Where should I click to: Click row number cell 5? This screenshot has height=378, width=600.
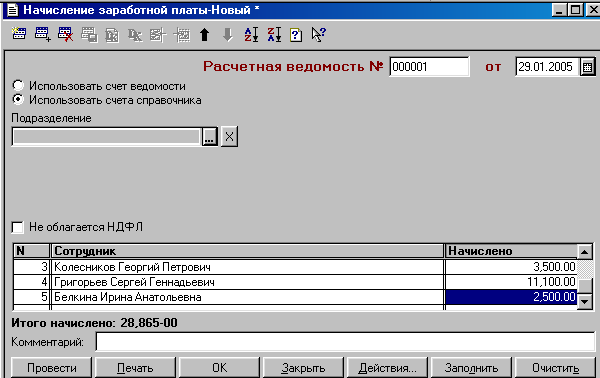tap(31, 297)
